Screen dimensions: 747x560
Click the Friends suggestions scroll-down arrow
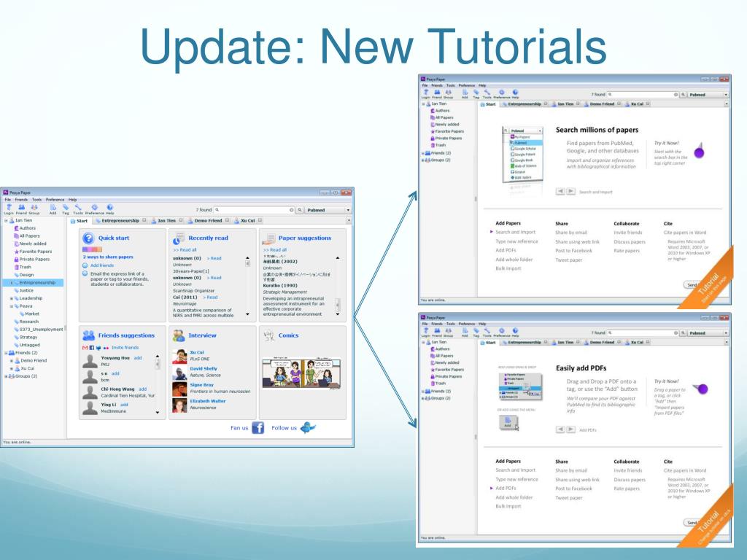coord(158,413)
